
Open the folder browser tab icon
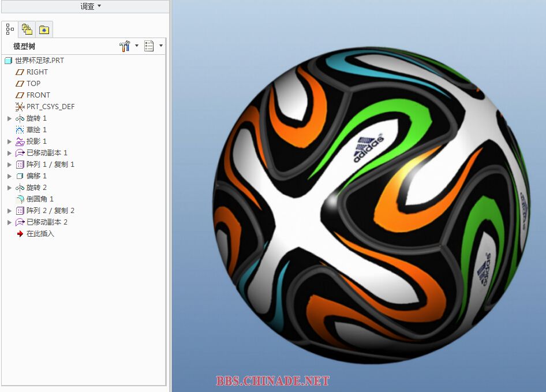click(x=27, y=29)
